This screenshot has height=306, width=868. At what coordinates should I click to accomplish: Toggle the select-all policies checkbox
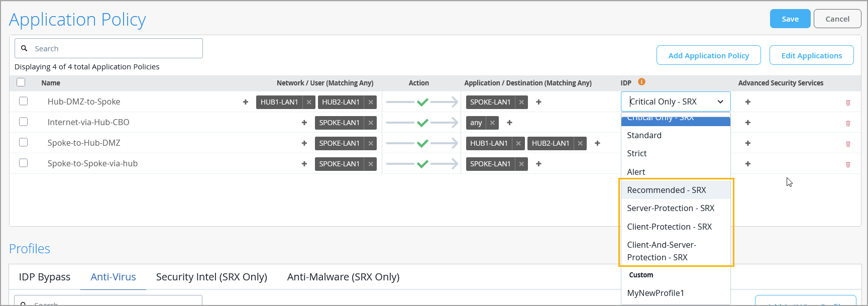pyautogui.click(x=21, y=82)
